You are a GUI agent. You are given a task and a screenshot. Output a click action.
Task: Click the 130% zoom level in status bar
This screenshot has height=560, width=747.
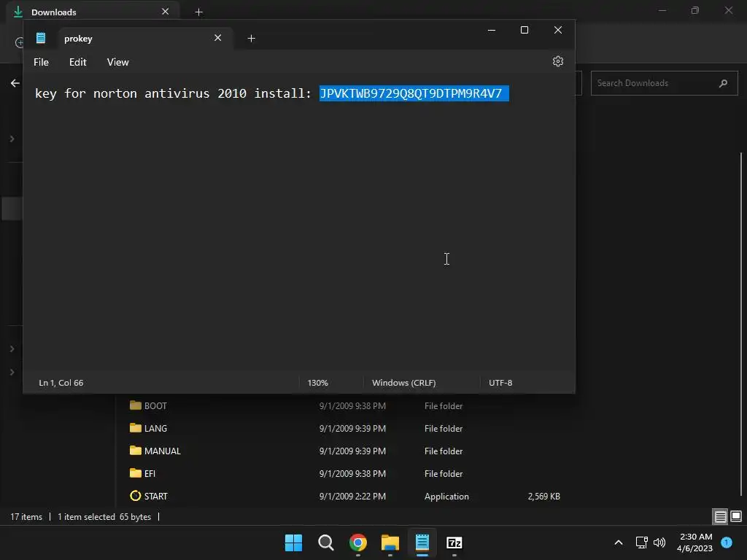tap(318, 383)
